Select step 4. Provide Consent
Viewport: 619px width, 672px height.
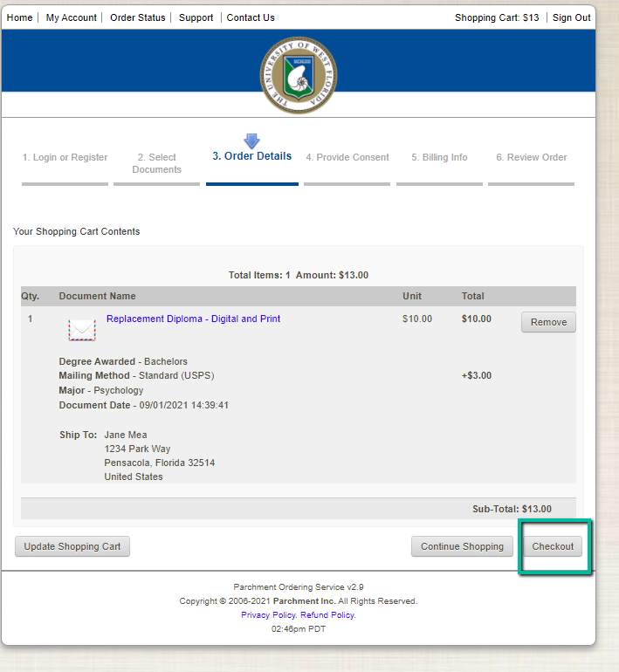click(x=347, y=157)
